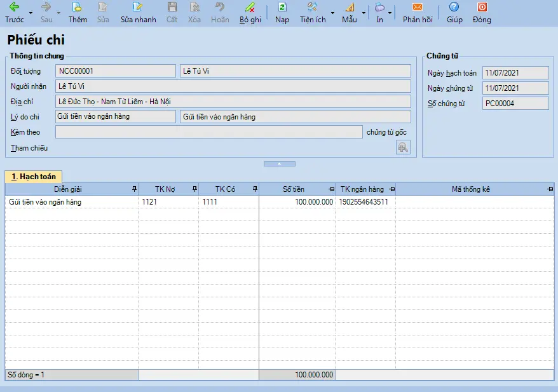Expand the Sau dropdown arrow

click(58, 13)
